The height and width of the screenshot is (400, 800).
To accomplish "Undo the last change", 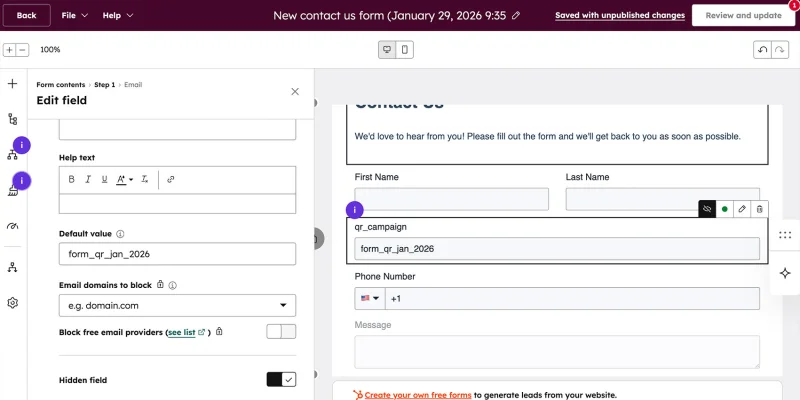I will tap(762, 50).
